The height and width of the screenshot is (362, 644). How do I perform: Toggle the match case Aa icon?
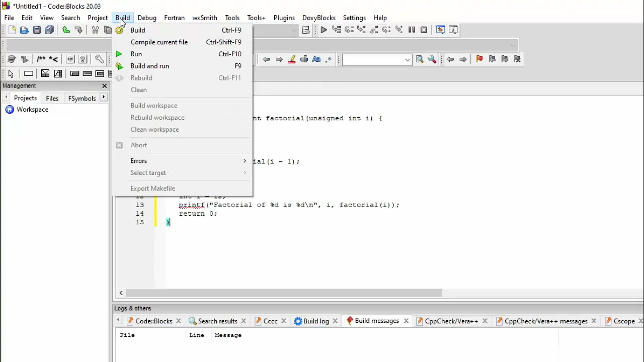pyautogui.click(x=316, y=59)
